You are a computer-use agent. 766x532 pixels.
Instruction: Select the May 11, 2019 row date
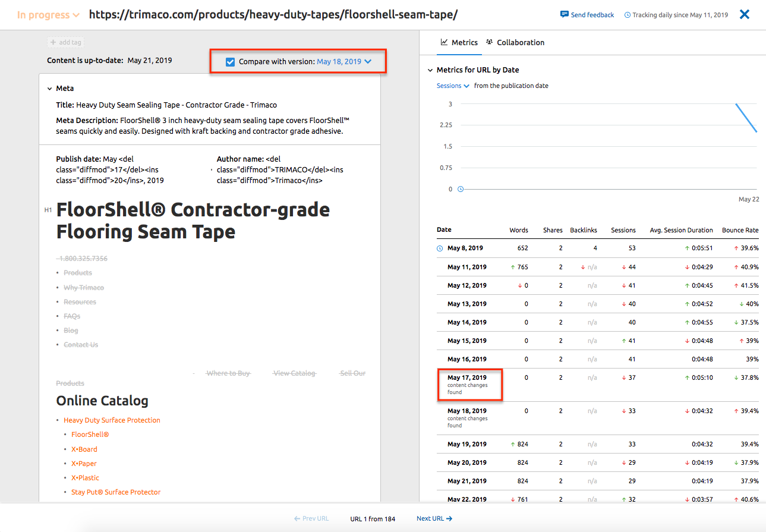point(467,267)
